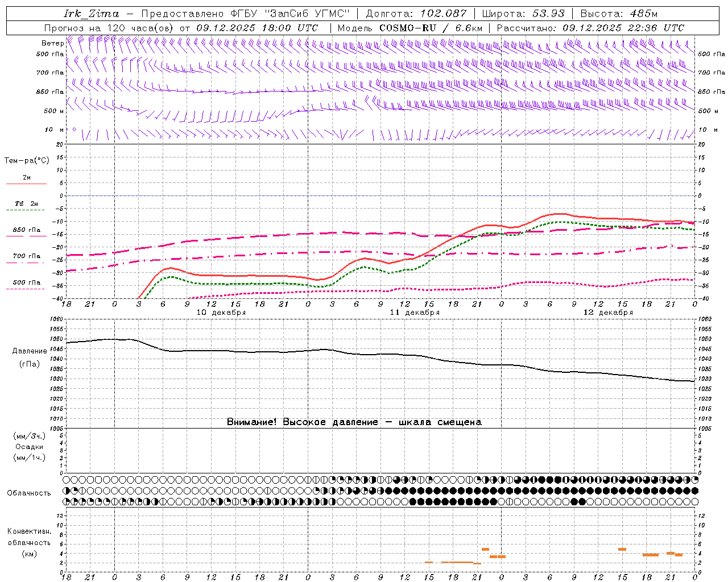
Task: Click the date label 12 декабря
Action: 608,313
